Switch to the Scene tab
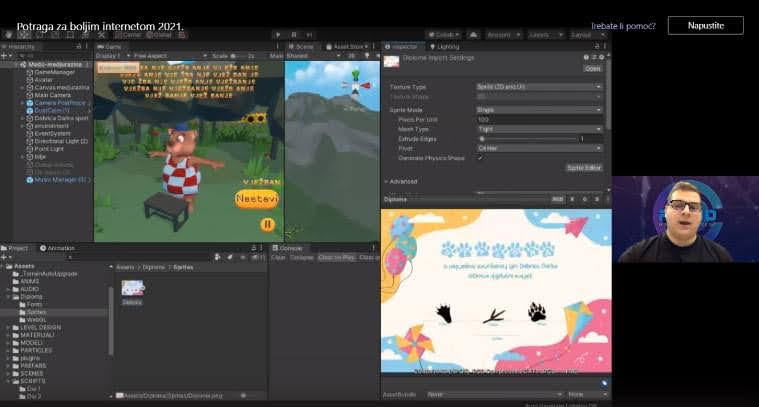Screen dimensions: 759x407 (301, 46)
